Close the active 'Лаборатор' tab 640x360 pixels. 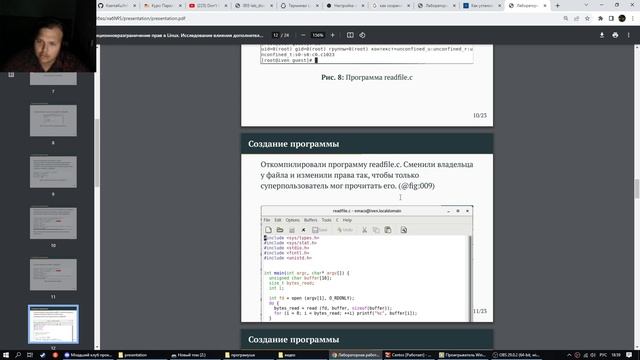coord(544,6)
